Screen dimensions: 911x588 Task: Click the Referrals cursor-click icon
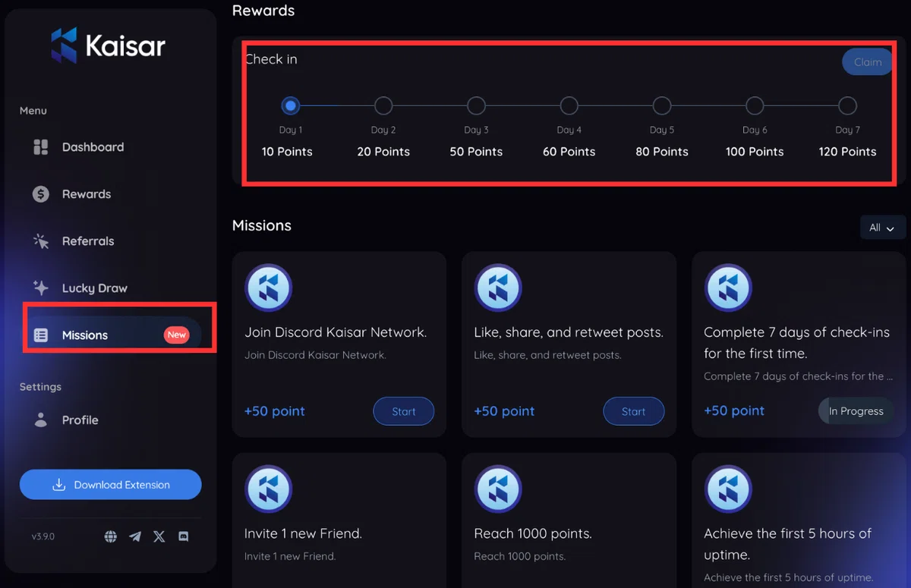[41, 241]
